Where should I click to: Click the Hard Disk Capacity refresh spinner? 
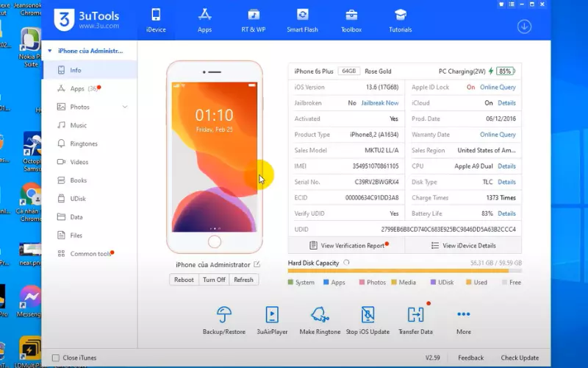click(346, 263)
